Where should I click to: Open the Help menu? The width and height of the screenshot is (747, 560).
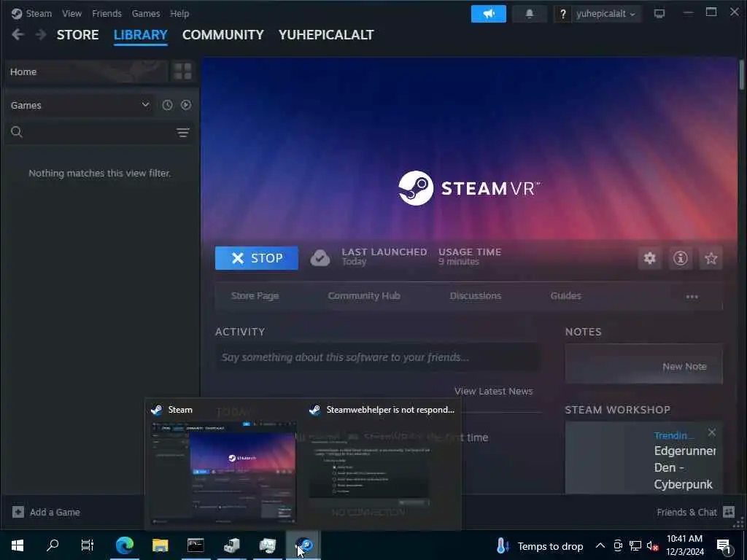point(179,13)
